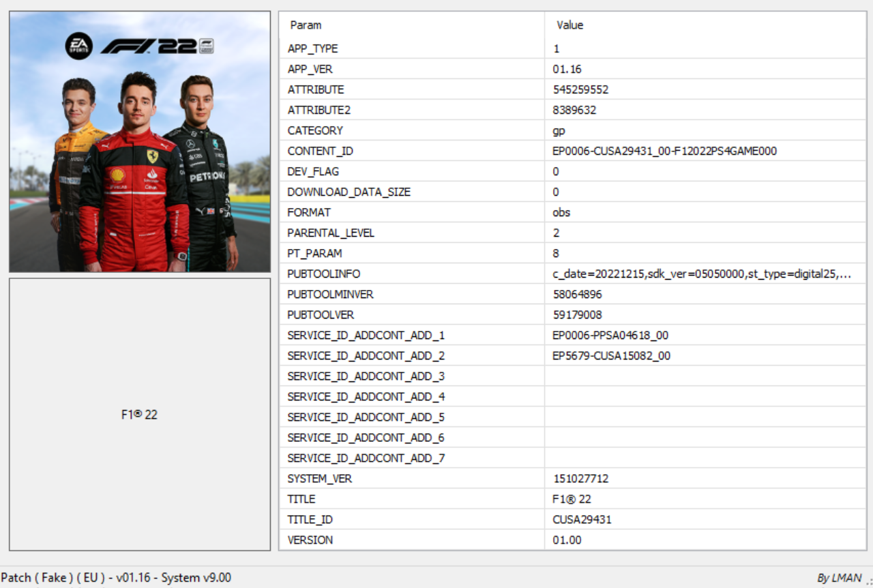Select the SERVICE_ID_ADDCONT_ADD_6 parameter name
873x588 pixels.
(366, 437)
